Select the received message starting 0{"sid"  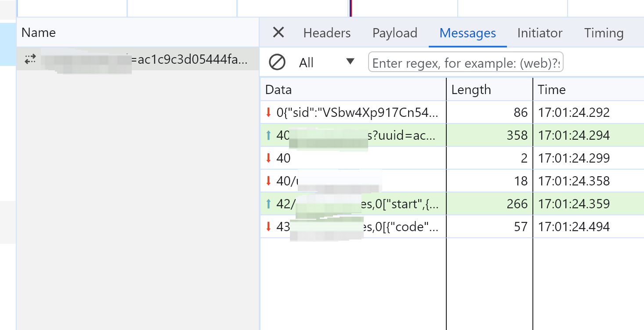pyautogui.click(x=452, y=112)
